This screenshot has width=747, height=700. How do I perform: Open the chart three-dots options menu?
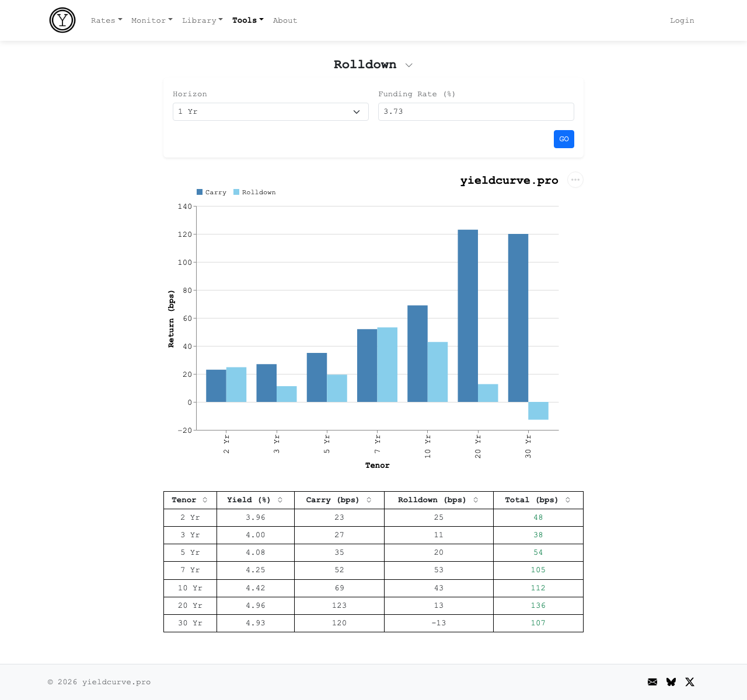pos(575,180)
